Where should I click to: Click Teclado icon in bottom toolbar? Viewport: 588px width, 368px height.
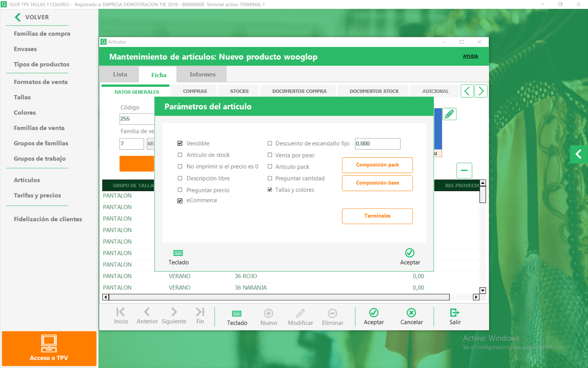point(237,313)
